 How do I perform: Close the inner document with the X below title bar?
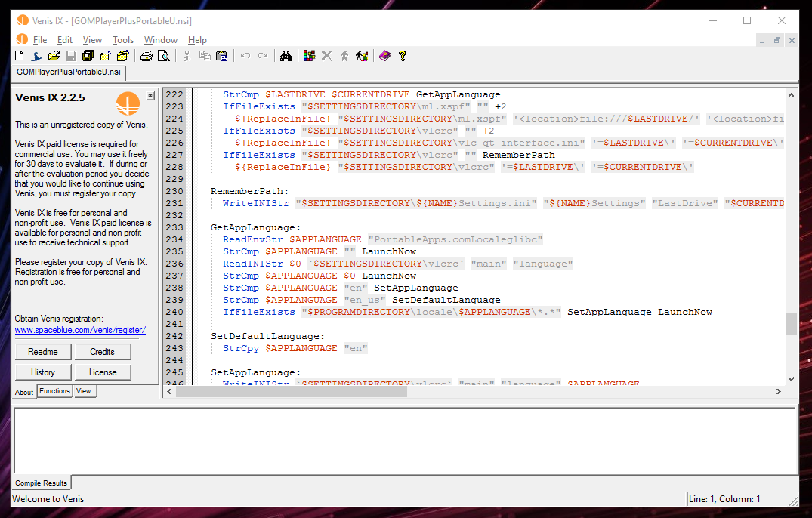pyautogui.click(x=792, y=40)
